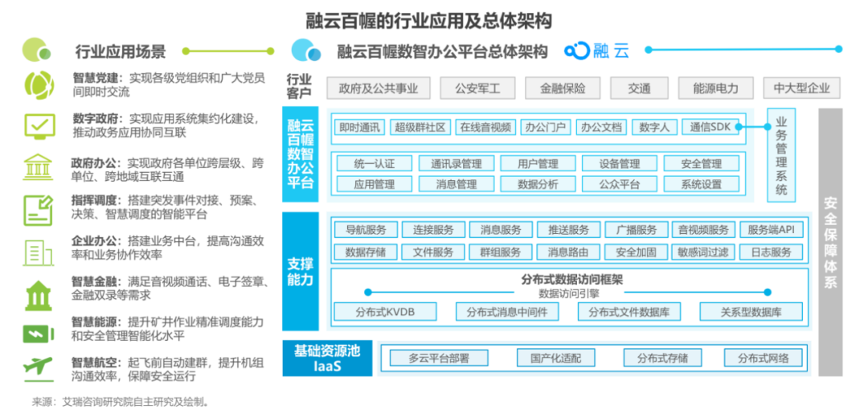Click the 安全保障体系 gray vertical bar
The image size is (868, 410).
coord(830,241)
